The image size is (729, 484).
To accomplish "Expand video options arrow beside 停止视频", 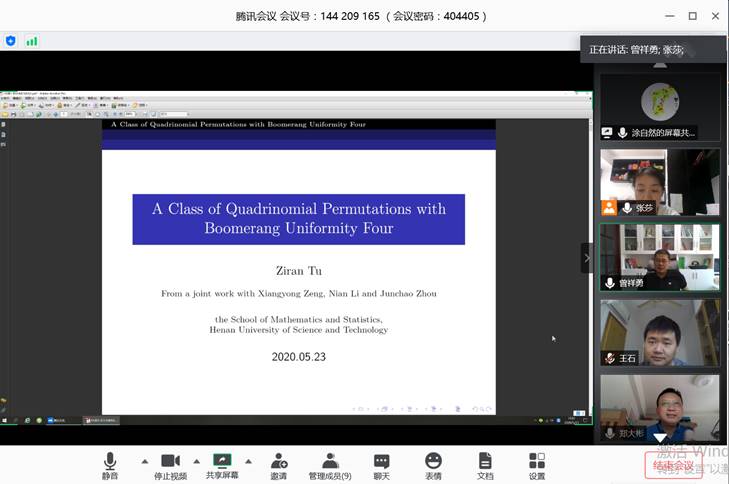I will click(x=196, y=461).
